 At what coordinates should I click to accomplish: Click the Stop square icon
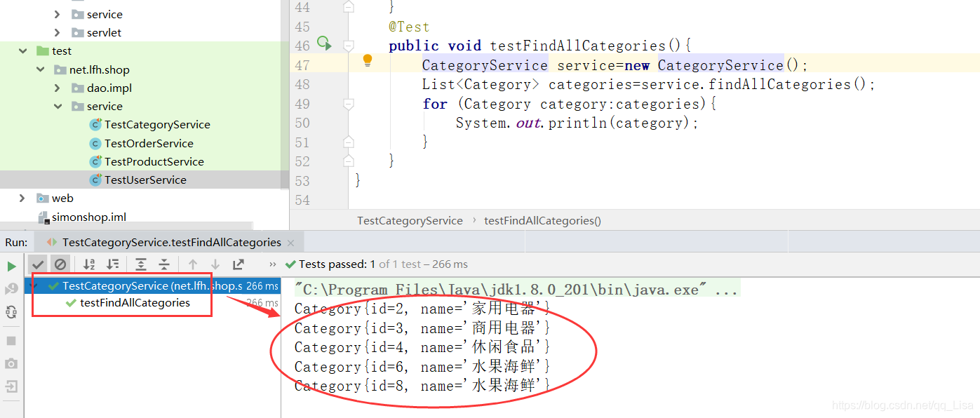(11, 341)
